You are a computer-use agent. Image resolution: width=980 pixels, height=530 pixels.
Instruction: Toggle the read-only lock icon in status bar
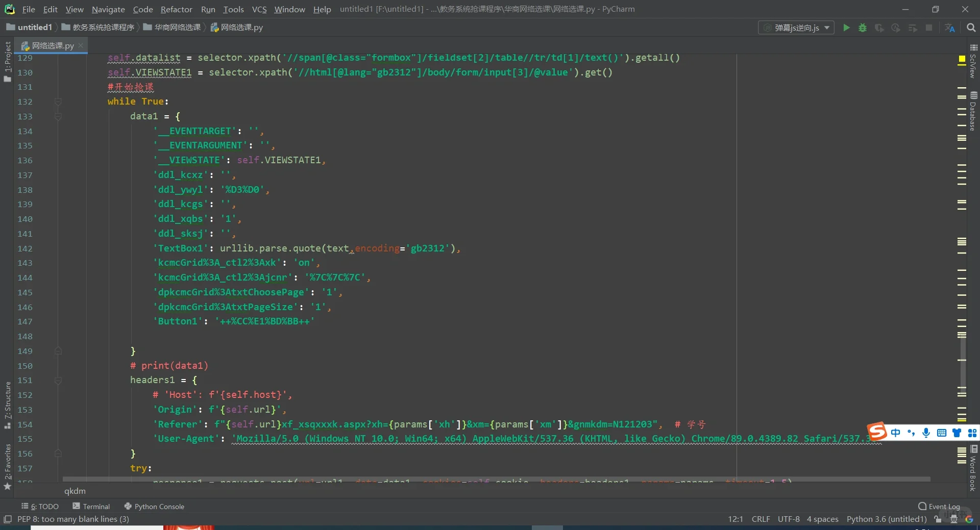click(x=938, y=519)
